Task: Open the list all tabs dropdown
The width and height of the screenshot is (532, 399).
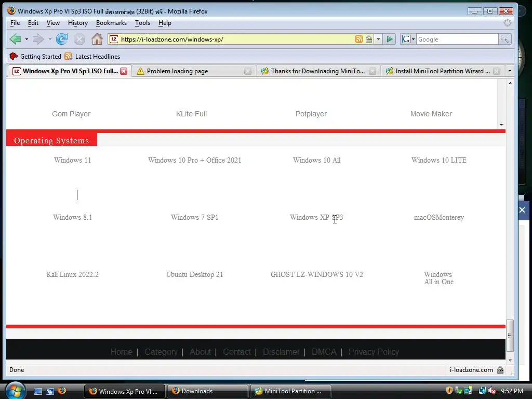Action: pyautogui.click(x=510, y=71)
